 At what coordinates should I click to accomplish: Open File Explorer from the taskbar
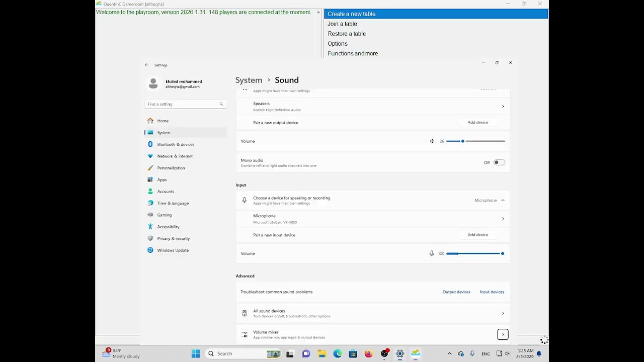[321, 353]
